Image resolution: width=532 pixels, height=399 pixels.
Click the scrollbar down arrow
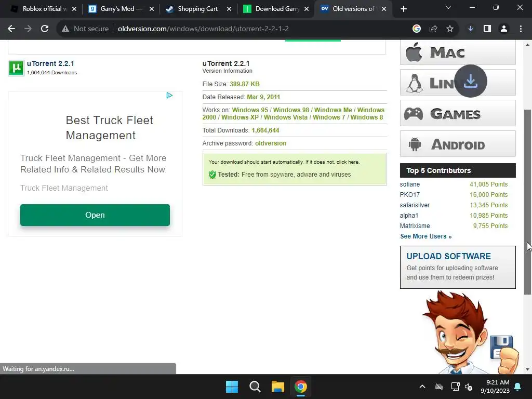[x=528, y=369]
